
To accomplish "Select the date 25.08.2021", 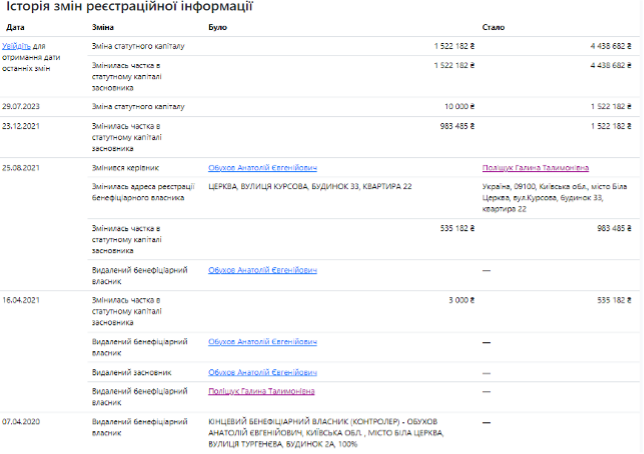I will coord(20,168).
